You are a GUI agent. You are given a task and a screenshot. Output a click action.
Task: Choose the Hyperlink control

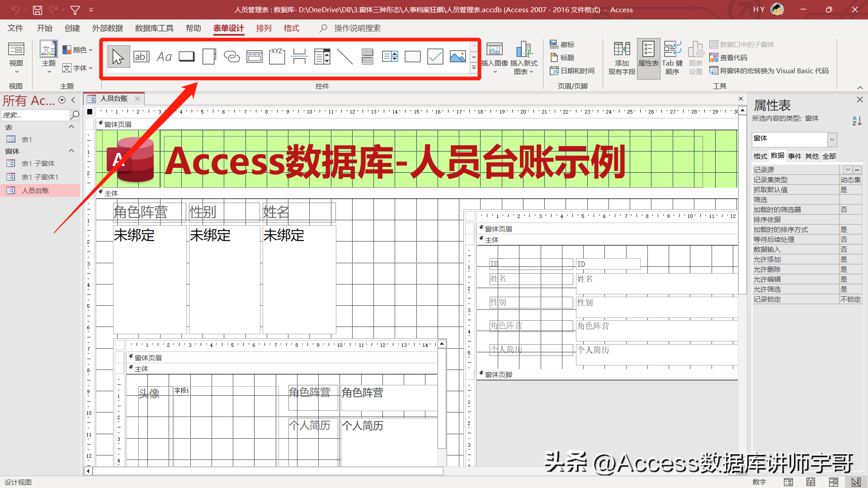(x=232, y=57)
